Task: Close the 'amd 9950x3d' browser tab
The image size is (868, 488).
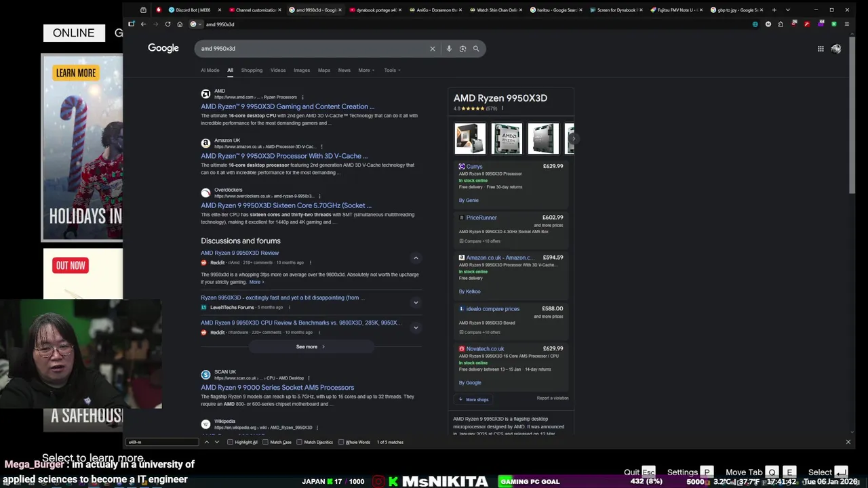Action: pos(340,10)
